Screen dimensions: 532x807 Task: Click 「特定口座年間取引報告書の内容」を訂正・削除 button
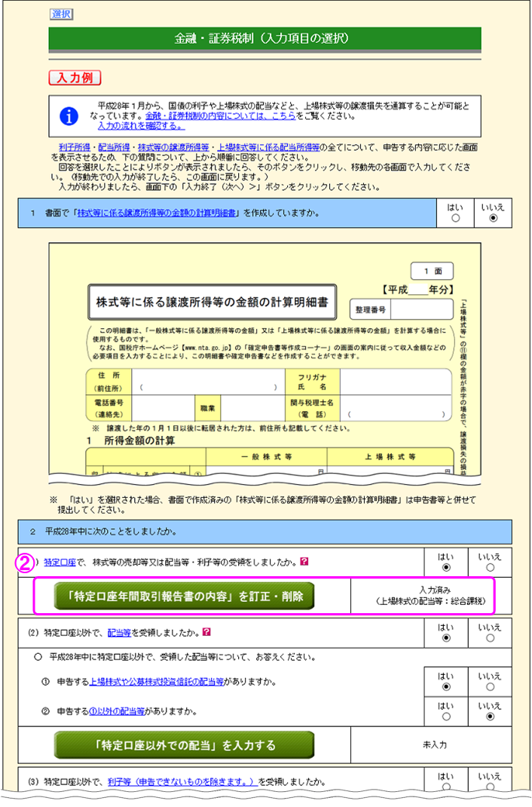184,597
